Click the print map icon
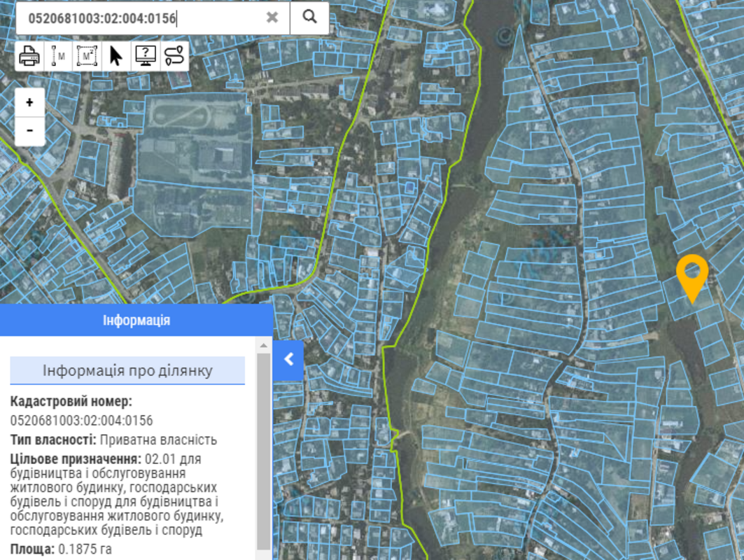744x560 pixels. (x=29, y=55)
